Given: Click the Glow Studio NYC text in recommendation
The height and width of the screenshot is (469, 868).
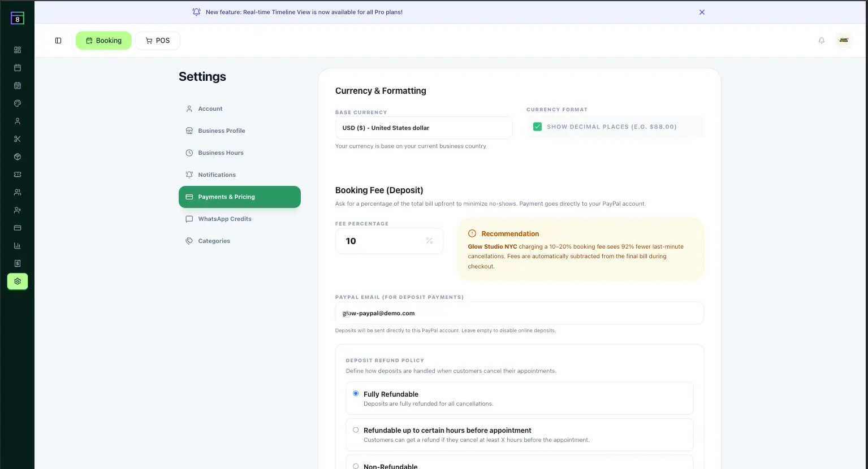Looking at the screenshot, I should tap(493, 246).
